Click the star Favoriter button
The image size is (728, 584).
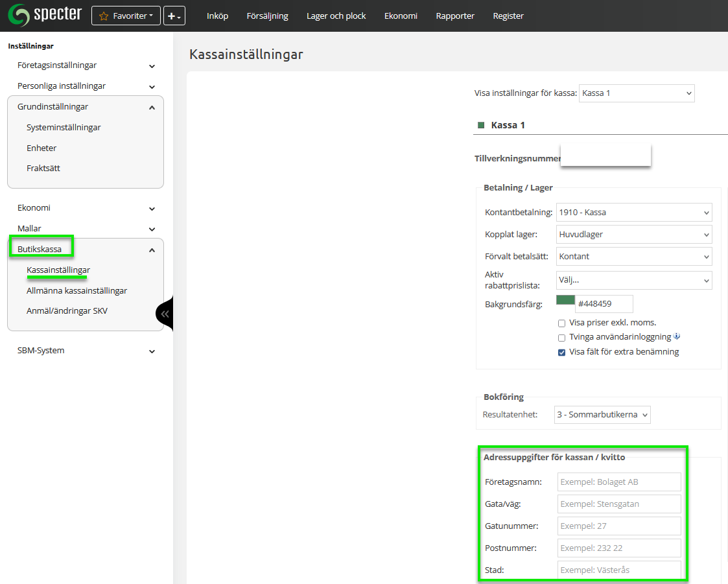click(126, 16)
